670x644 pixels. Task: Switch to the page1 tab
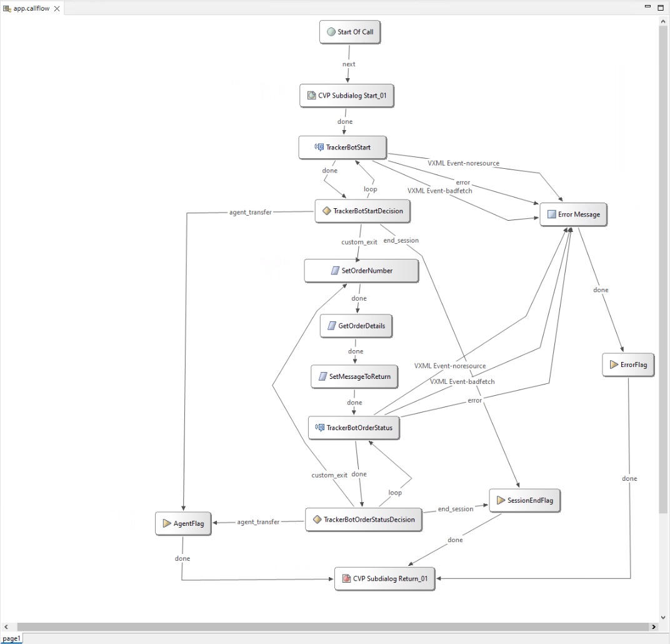(11, 638)
